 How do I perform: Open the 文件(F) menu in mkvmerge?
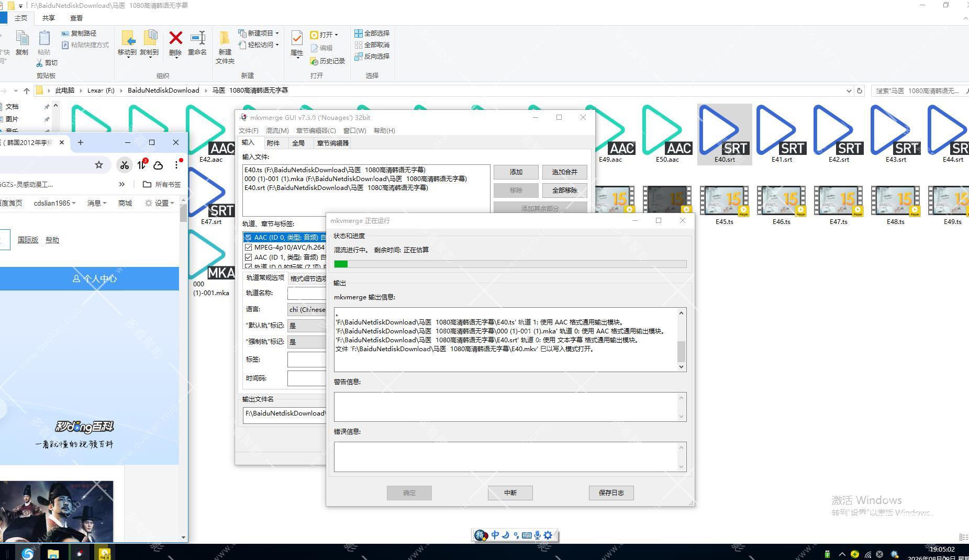click(x=249, y=131)
